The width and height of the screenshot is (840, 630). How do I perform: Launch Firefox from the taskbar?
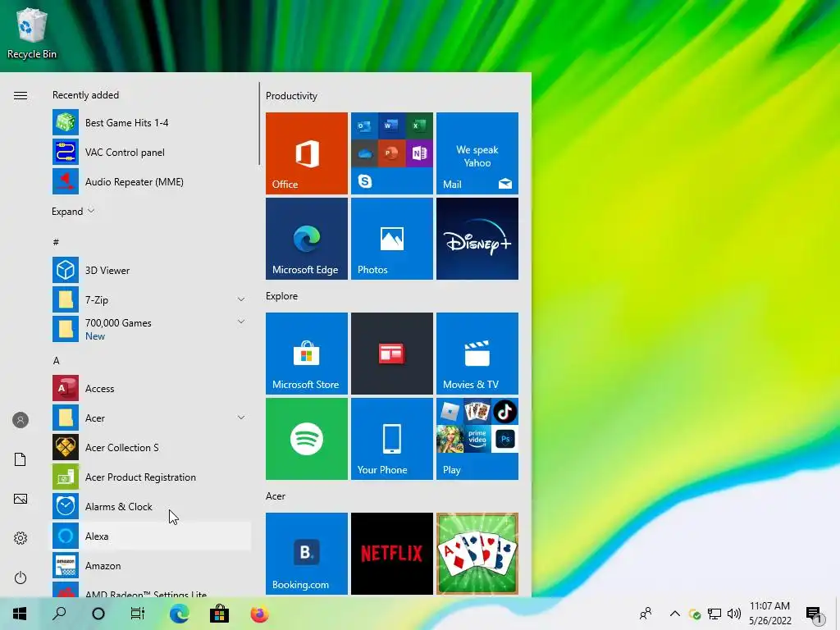click(260, 614)
